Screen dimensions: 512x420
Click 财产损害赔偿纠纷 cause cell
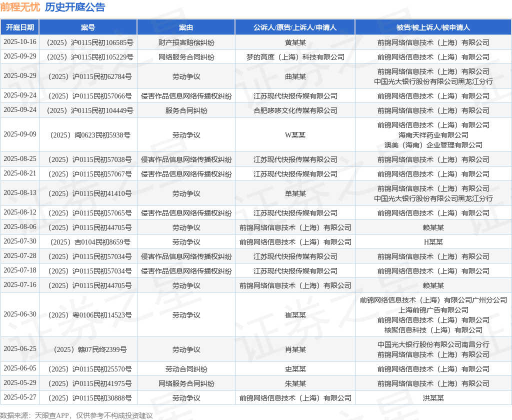point(186,42)
